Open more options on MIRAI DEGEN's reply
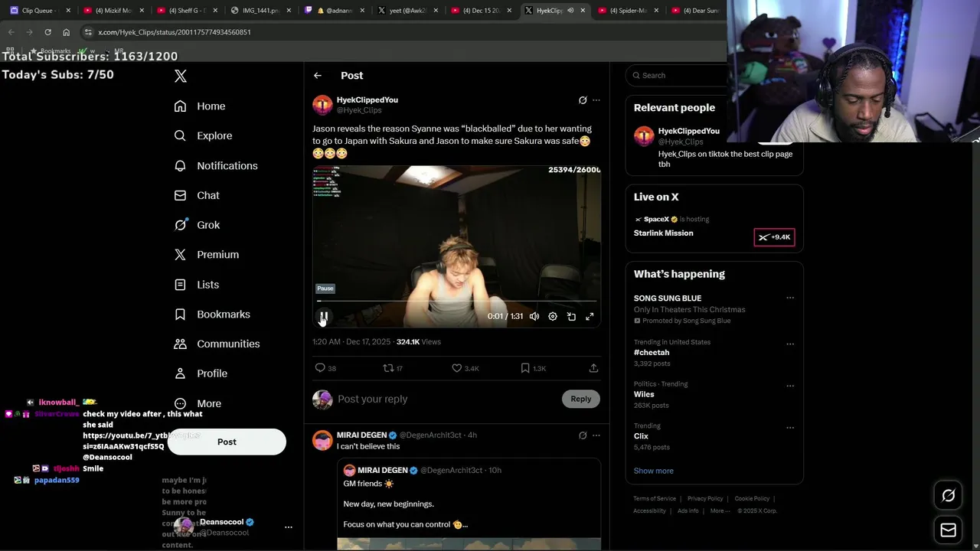This screenshot has height=551, width=980. pyautogui.click(x=596, y=435)
